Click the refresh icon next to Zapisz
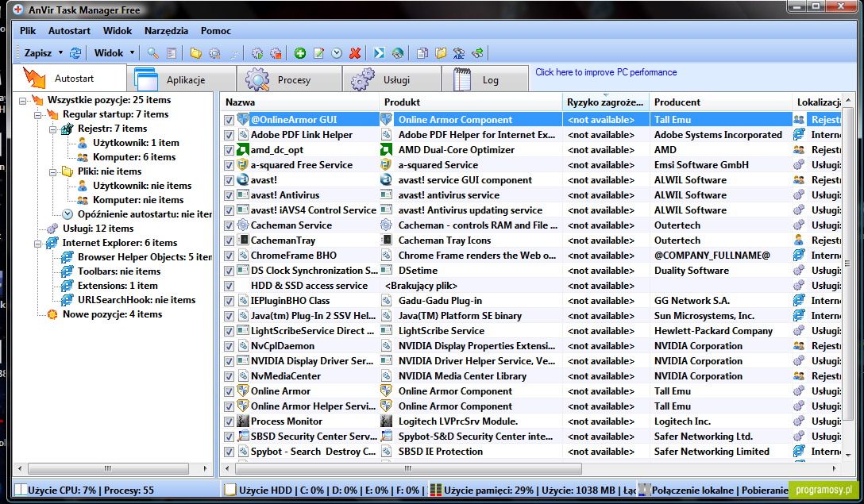Image resolution: width=864 pixels, height=504 pixels. pyautogui.click(x=75, y=53)
